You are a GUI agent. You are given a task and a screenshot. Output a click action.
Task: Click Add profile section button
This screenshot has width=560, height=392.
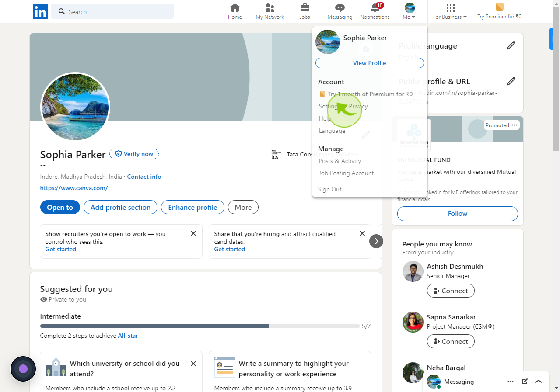120,207
